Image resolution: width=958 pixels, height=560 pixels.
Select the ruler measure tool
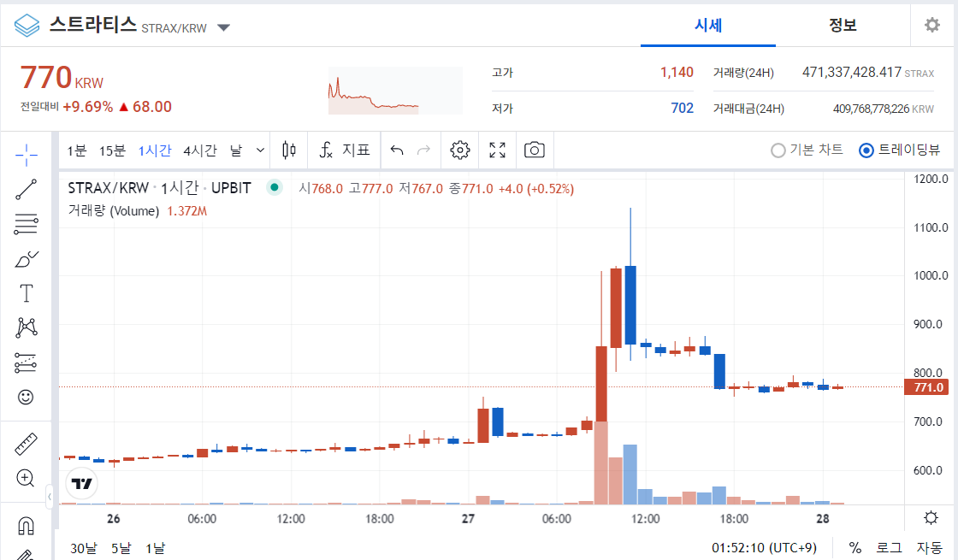(26, 444)
